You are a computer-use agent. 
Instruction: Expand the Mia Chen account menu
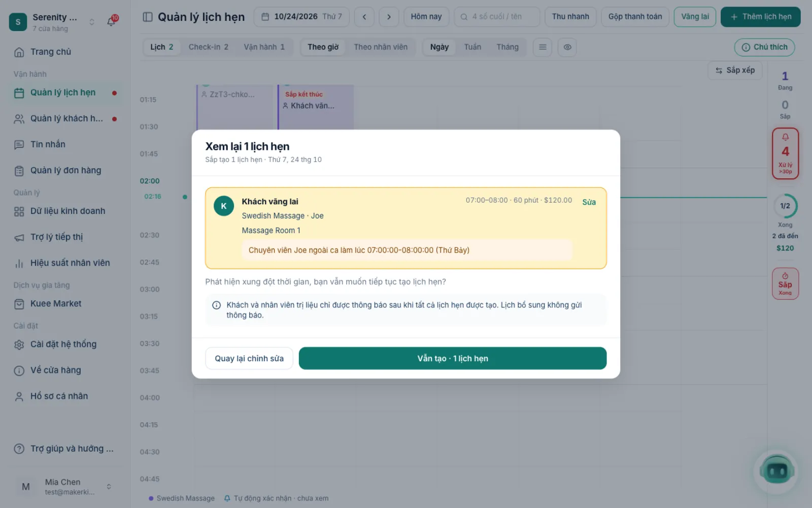pyautogui.click(x=65, y=487)
